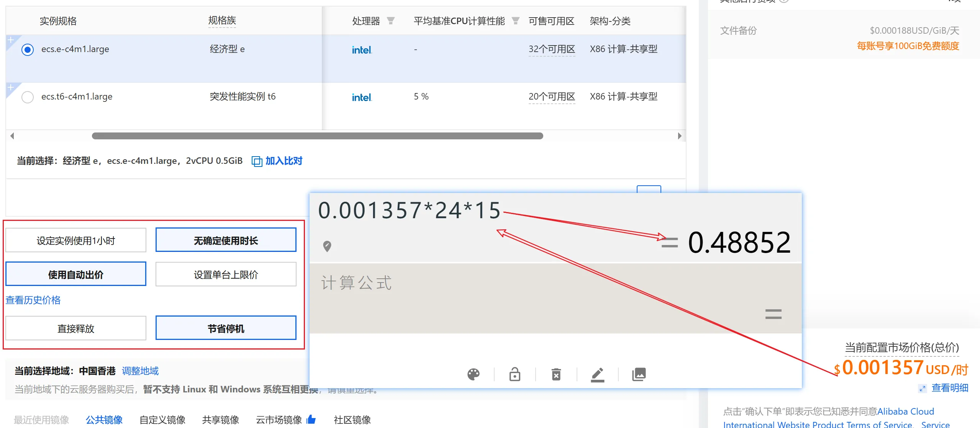Click the compare icon beside 加入比对
Image resolution: width=980 pixels, height=428 pixels.
[257, 161]
